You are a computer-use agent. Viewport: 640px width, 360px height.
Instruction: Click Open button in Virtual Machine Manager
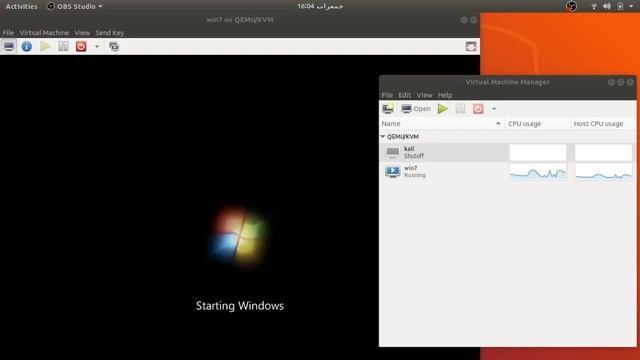[416, 109]
